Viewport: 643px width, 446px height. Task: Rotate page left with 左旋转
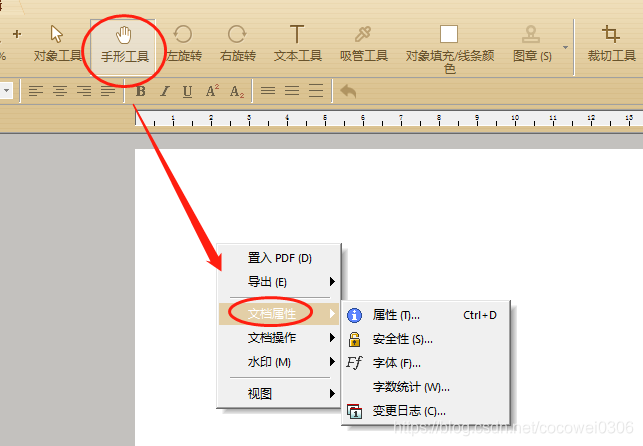click(x=184, y=44)
